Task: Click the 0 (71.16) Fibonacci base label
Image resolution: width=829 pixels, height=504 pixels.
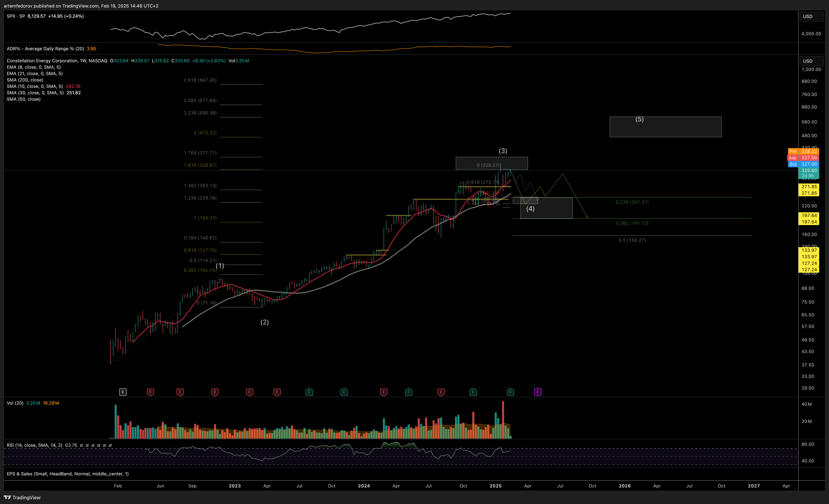Action: point(206,303)
